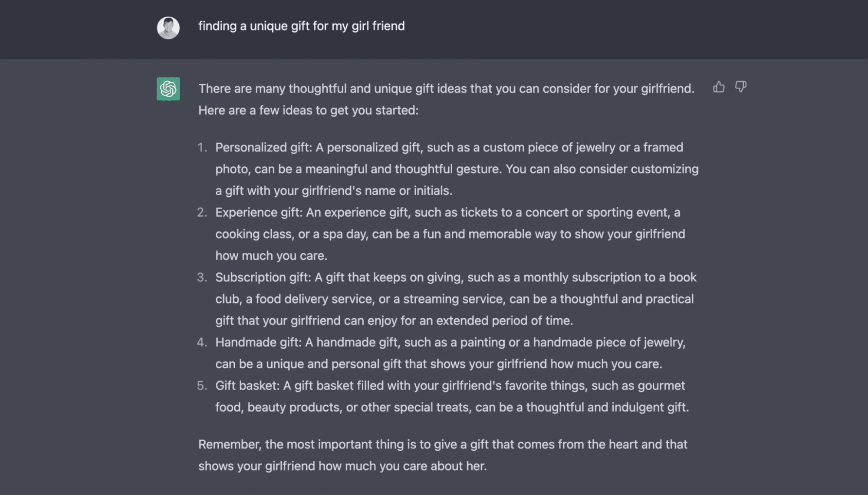Click the "Experience gift:" list heading
Screen dimensions: 868x495
click(259, 212)
